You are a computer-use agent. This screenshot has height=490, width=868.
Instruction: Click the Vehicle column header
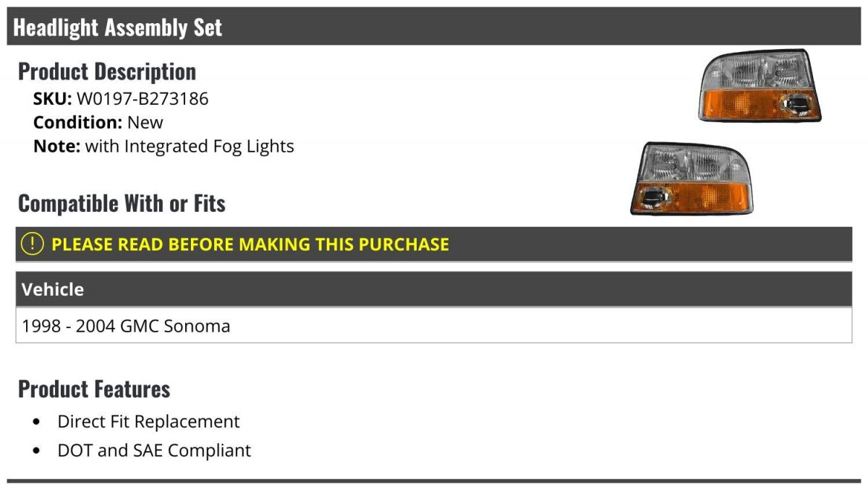[x=53, y=290]
